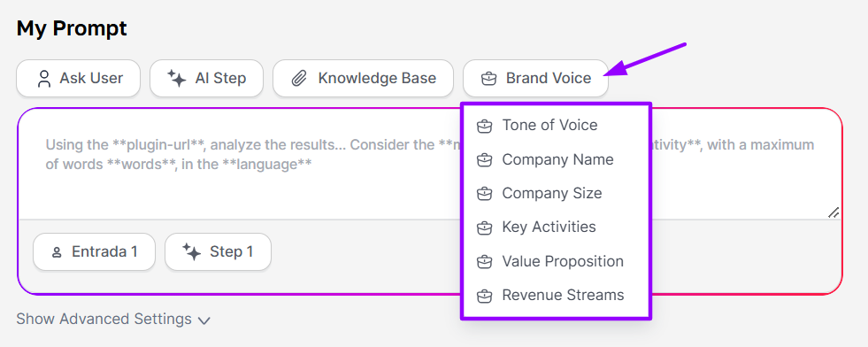The image size is (868, 347).
Task: Click the paperclip icon on Knowledge Base
Action: tap(299, 79)
